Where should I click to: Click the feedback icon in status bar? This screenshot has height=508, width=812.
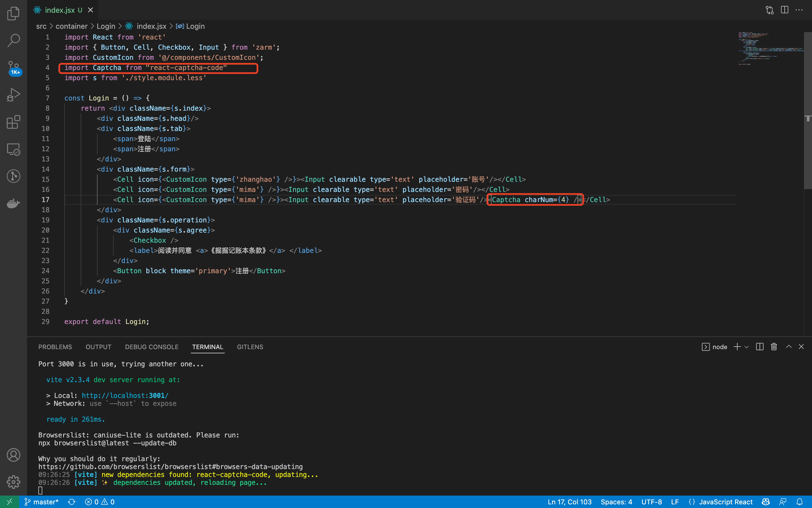pyautogui.click(x=783, y=502)
